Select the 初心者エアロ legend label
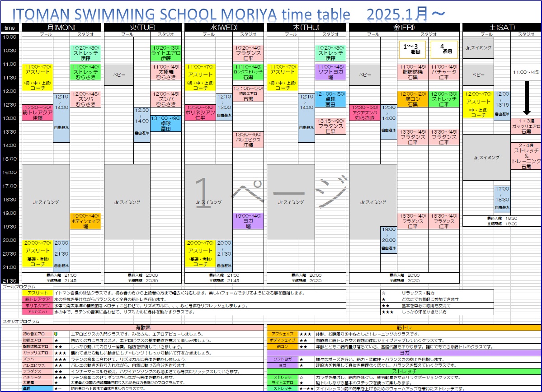 (x=38, y=334)
